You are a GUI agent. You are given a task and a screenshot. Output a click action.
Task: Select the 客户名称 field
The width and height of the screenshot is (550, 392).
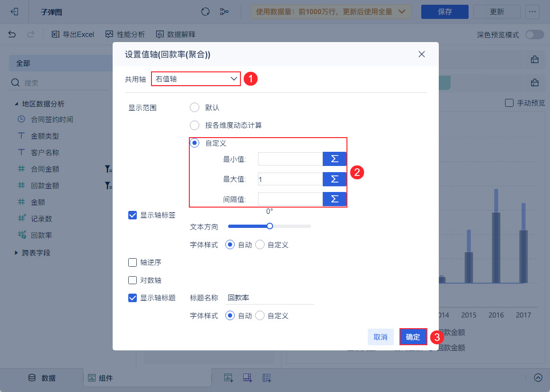click(45, 152)
